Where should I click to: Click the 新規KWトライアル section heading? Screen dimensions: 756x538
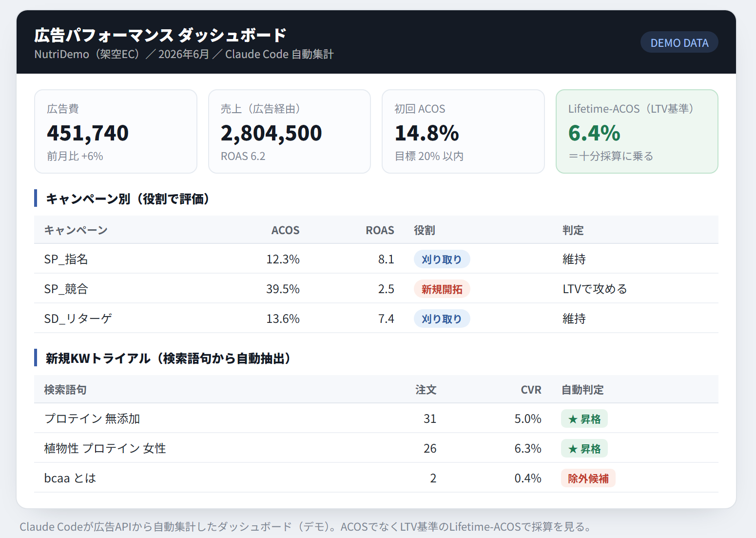point(168,359)
